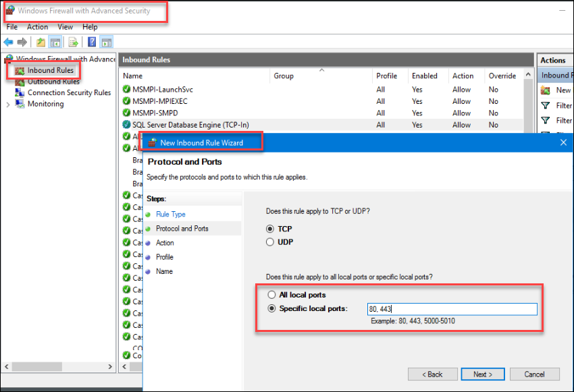Click the Next button in the wizard
574x392 pixels.
click(x=482, y=374)
